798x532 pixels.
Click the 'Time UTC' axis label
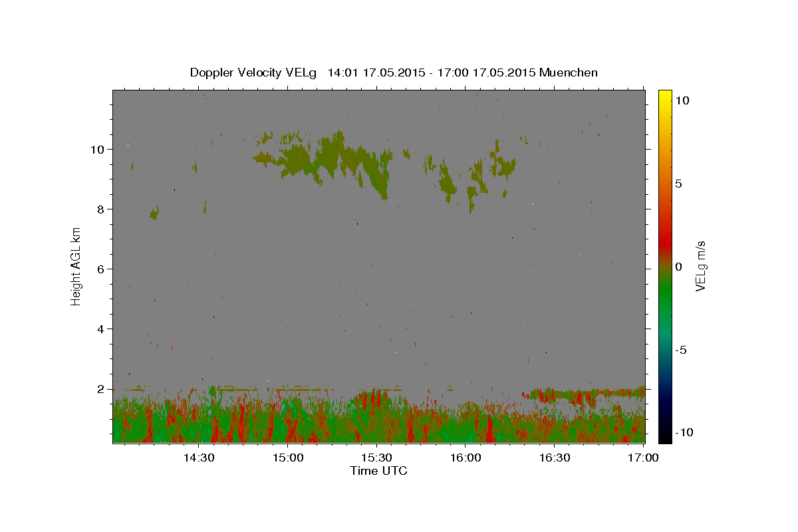378,471
